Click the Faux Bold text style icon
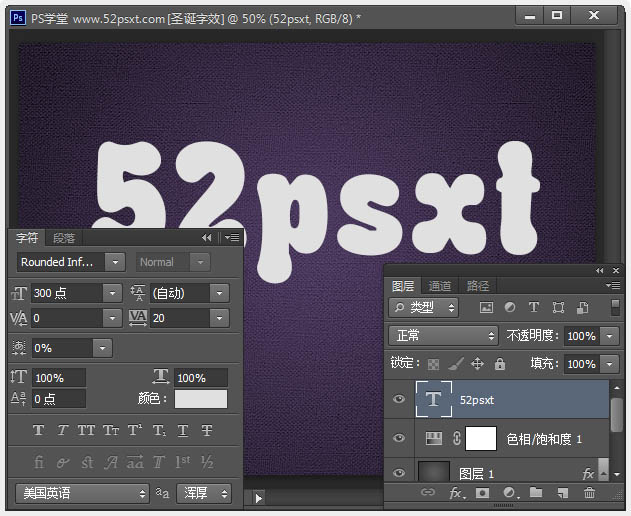This screenshot has height=516, width=631. (x=39, y=431)
